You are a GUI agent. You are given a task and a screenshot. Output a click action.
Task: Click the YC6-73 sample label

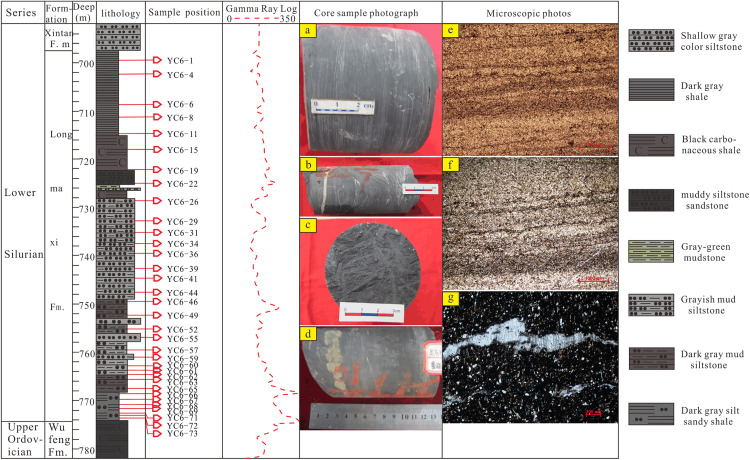182,434
